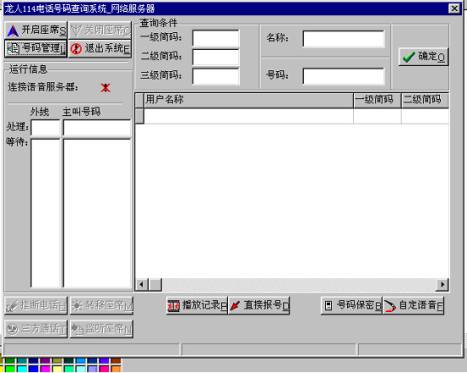The height and width of the screenshot is (373, 467).
Task: Click the 运行信息 group label
Action: pos(28,69)
